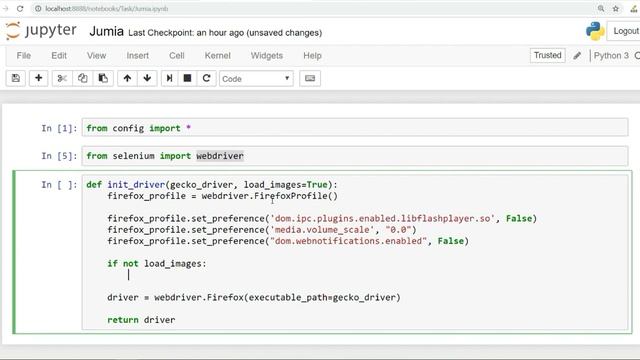The image size is (640, 360).
Task: Open the Kernel menu
Action: tap(218, 56)
